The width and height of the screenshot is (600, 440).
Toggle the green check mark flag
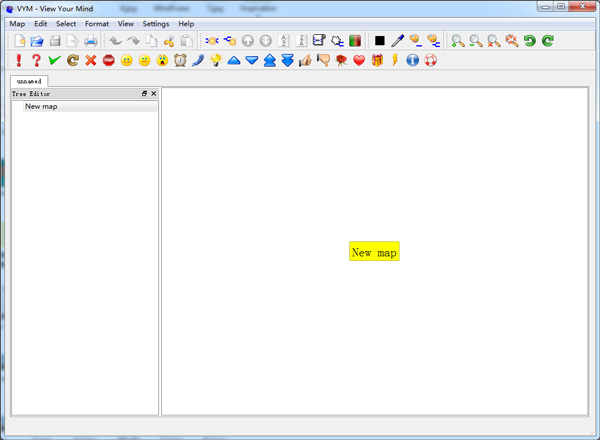click(54, 61)
